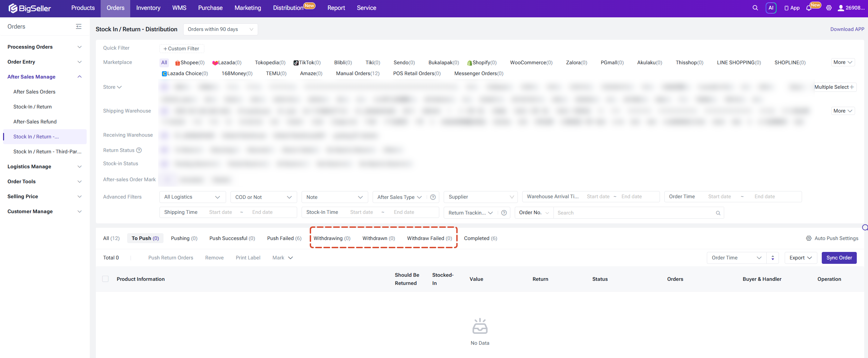The image size is (868, 358).
Task: Filter by Shopify marketplace
Action: (482, 63)
